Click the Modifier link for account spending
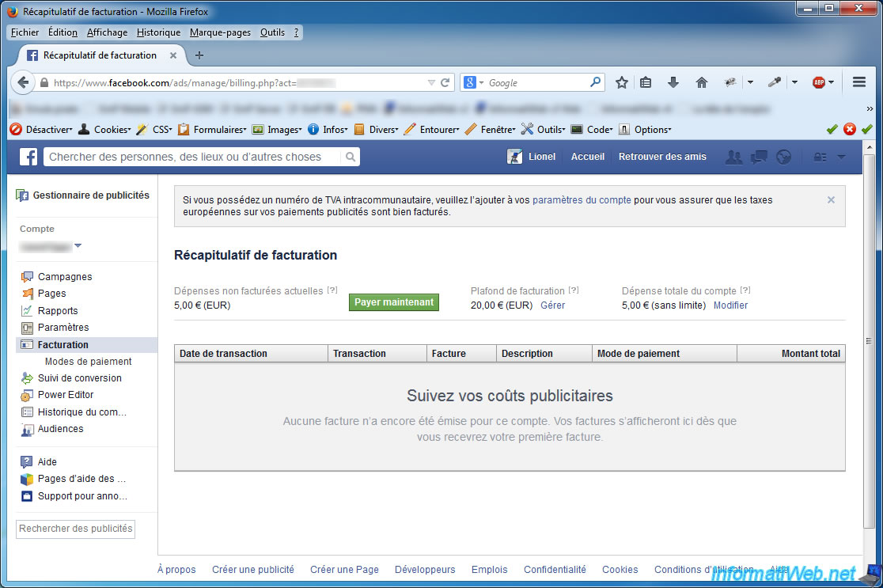 (730, 305)
